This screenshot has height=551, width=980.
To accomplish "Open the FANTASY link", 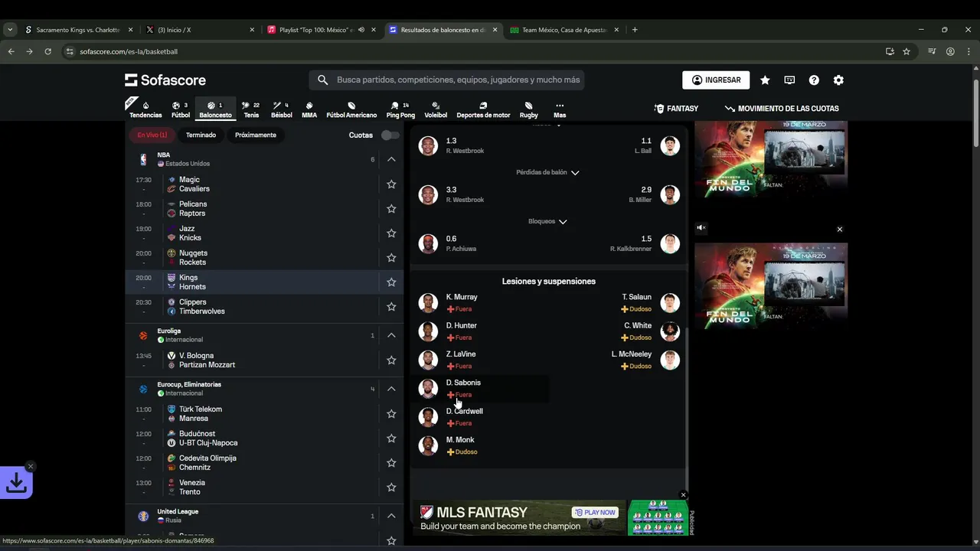I will point(676,109).
